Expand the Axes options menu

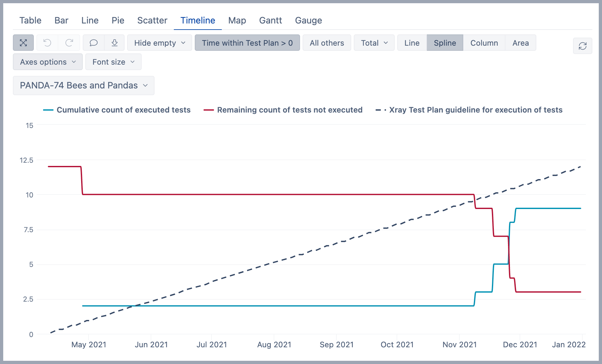(x=48, y=62)
